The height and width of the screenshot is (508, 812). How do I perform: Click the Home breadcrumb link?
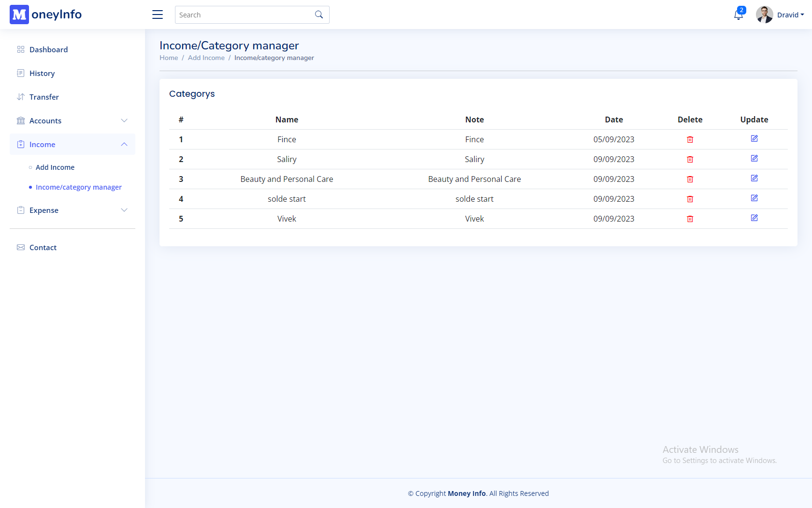[x=169, y=58]
